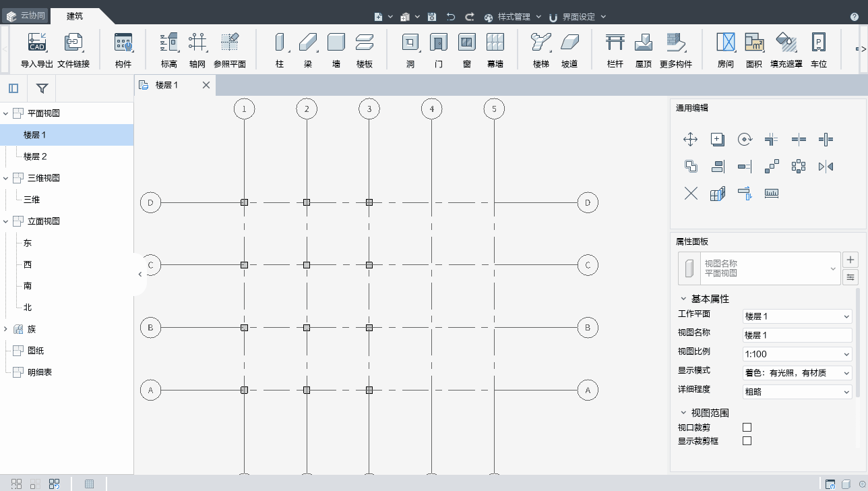Switch to the 建筑 ribbon tab
Viewport: 868px width, 491px height.
[75, 16]
